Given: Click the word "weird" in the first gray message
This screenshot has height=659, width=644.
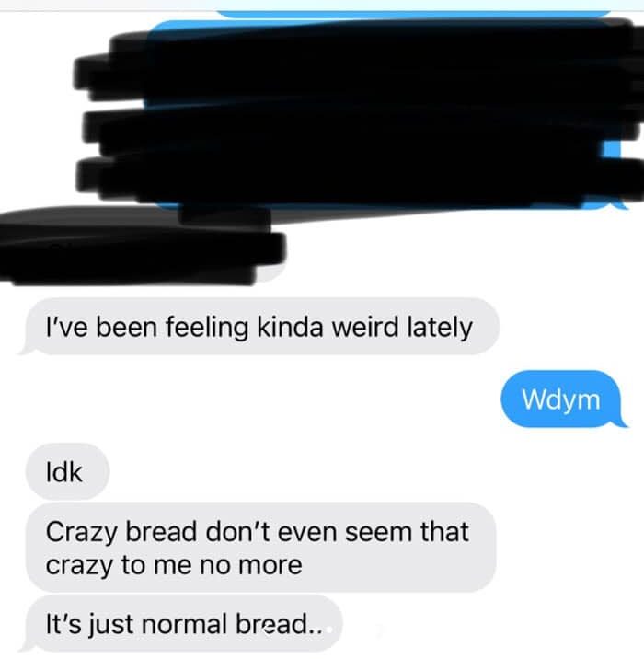Looking at the screenshot, I should (x=365, y=327).
